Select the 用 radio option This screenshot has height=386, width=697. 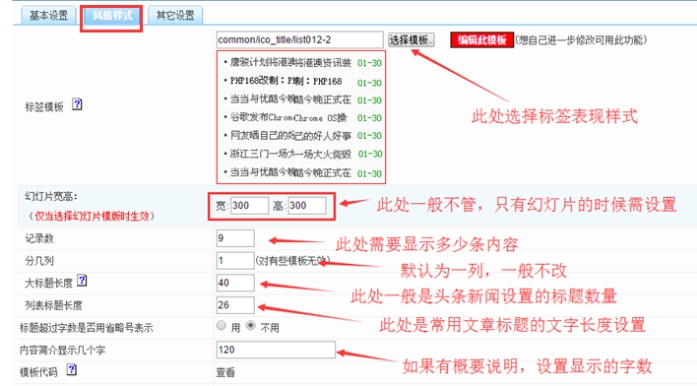click(221, 326)
